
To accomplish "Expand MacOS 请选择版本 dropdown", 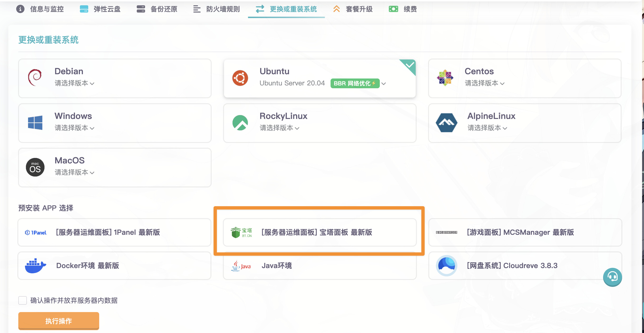I will (74, 172).
